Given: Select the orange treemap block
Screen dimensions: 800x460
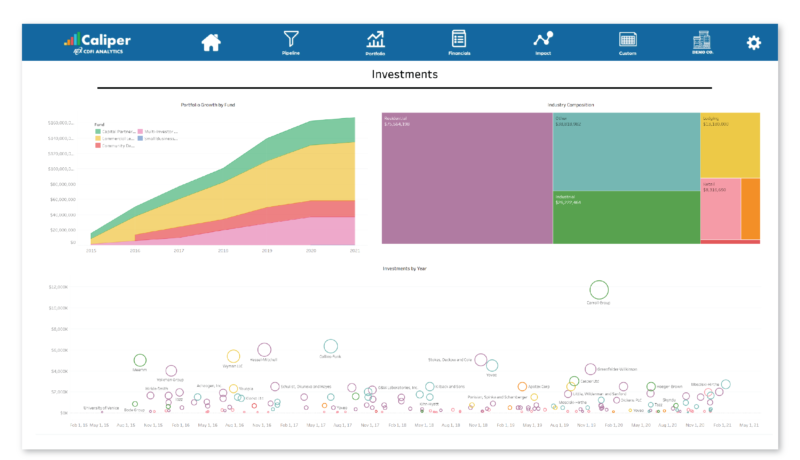Looking at the screenshot, I should tap(751, 209).
